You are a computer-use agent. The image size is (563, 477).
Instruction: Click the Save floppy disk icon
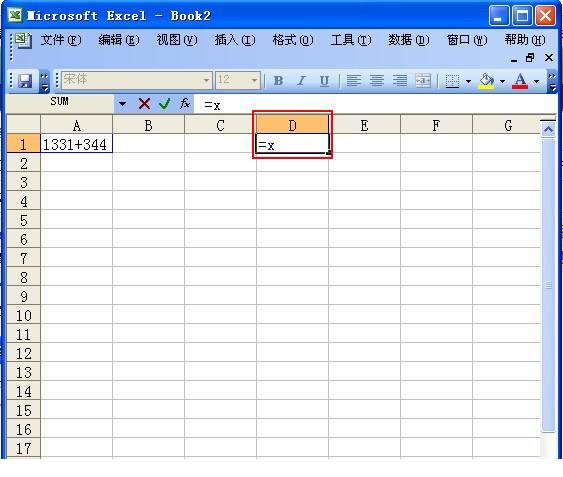point(25,81)
